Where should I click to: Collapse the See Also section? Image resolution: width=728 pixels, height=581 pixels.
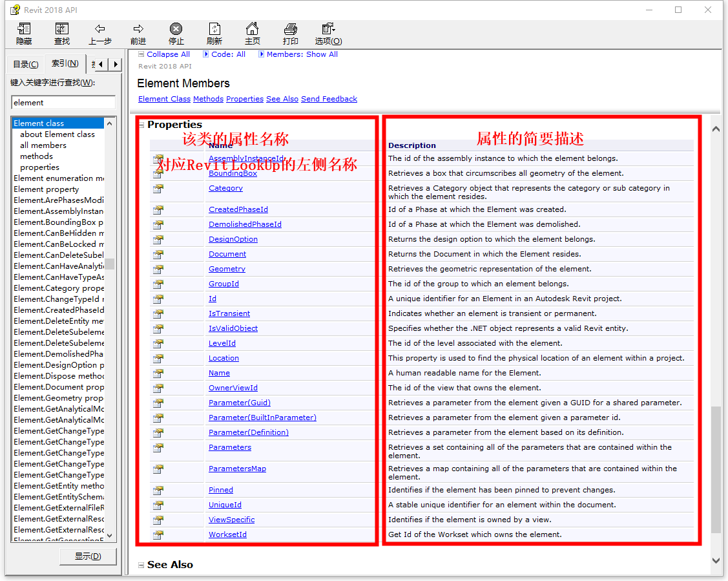click(x=141, y=565)
